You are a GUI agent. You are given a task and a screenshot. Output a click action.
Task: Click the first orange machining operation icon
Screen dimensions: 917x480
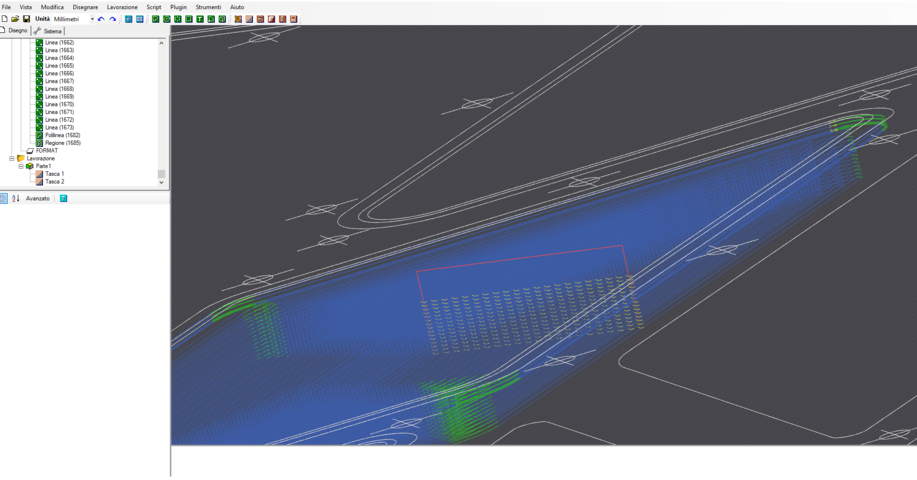[x=238, y=19]
